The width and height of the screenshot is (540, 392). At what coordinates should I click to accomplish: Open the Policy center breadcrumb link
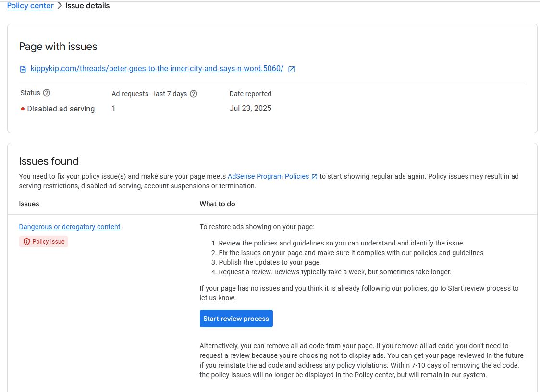[x=30, y=6]
